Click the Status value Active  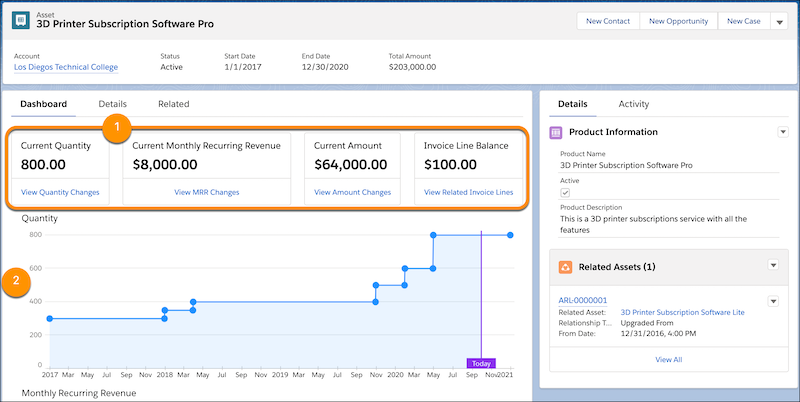(x=171, y=67)
